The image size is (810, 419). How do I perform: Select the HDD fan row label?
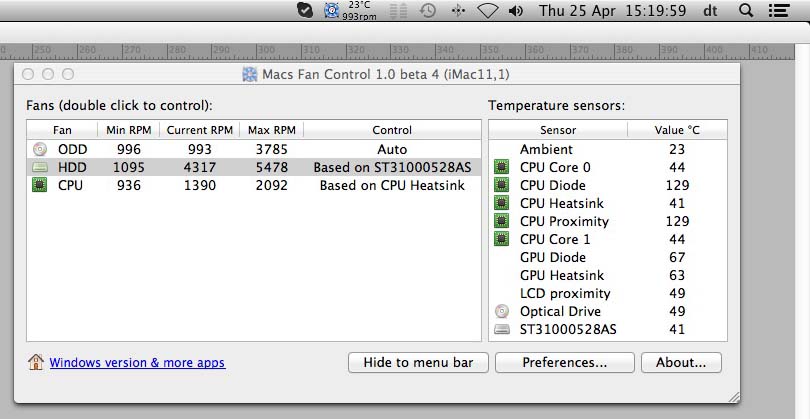click(72, 167)
